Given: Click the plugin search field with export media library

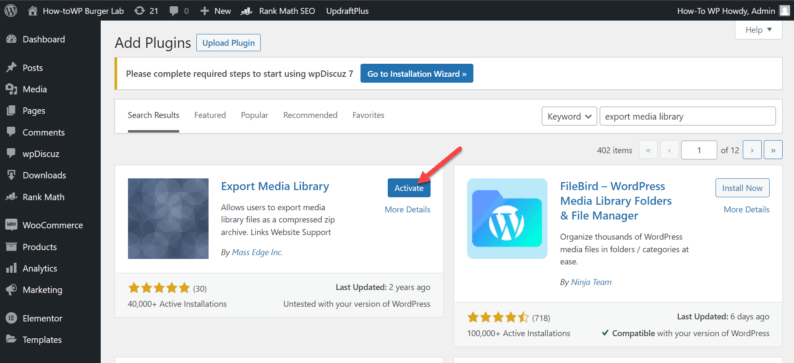Looking at the screenshot, I should 688,116.
